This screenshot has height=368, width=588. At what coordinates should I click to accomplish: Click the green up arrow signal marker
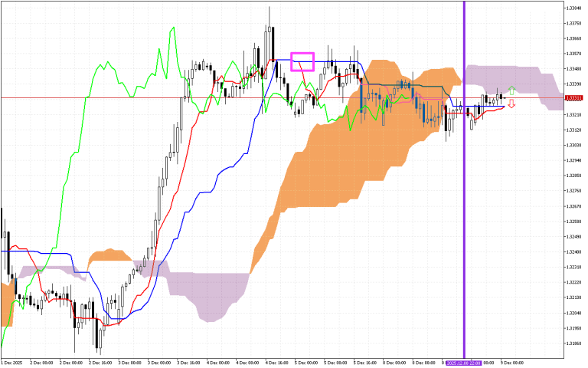pos(512,90)
